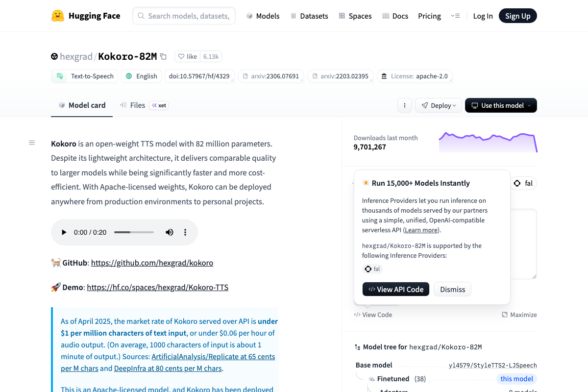Click the fal provider chip beside the popup
The width and height of the screenshot is (588, 392).
(523, 183)
